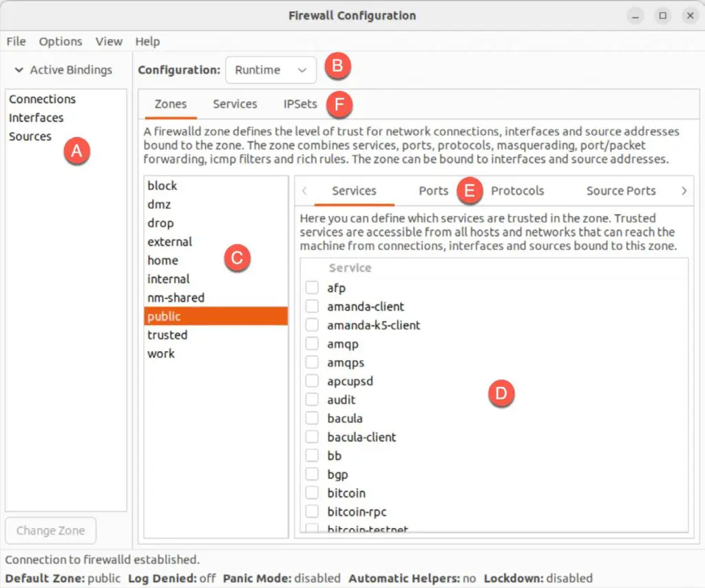
Task: Enable the bacula-client service
Action: (311, 437)
